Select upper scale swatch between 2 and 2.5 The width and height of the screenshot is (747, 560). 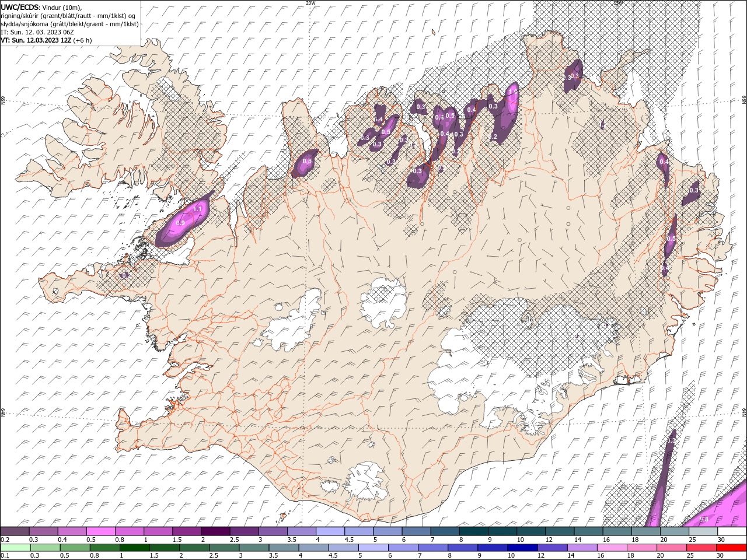(x=215, y=531)
